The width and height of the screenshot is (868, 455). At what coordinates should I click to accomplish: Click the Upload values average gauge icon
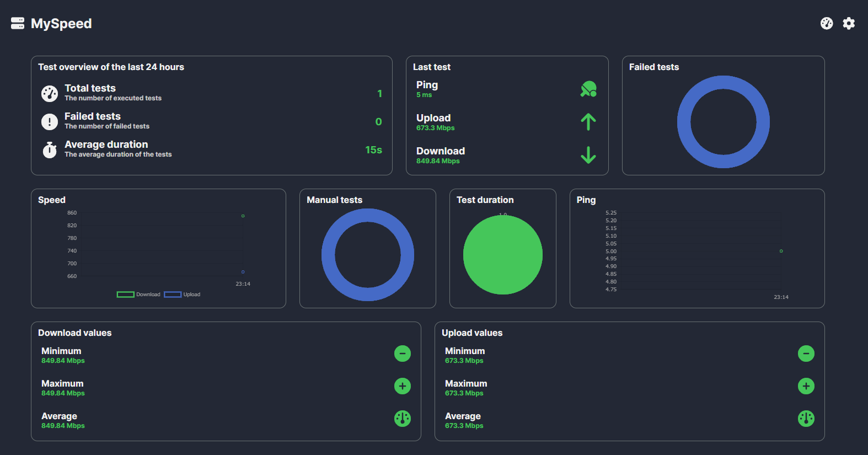point(806,419)
